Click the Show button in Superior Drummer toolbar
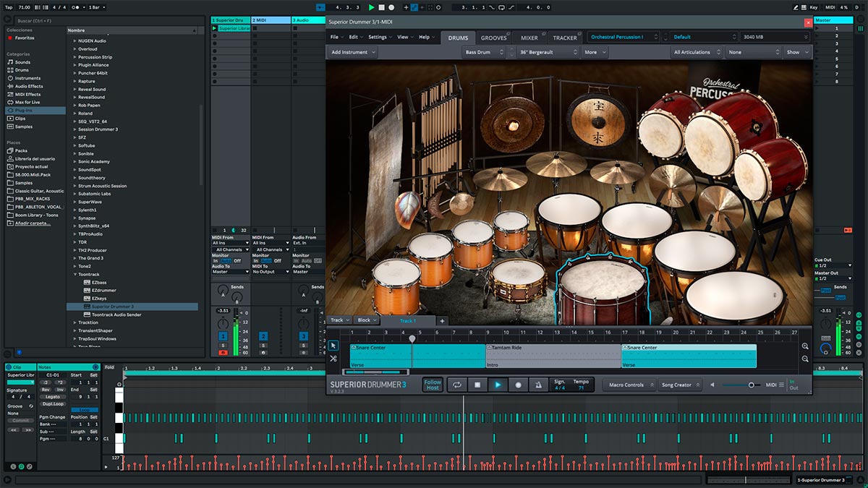The height and width of the screenshot is (488, 868). pos(796,52)
